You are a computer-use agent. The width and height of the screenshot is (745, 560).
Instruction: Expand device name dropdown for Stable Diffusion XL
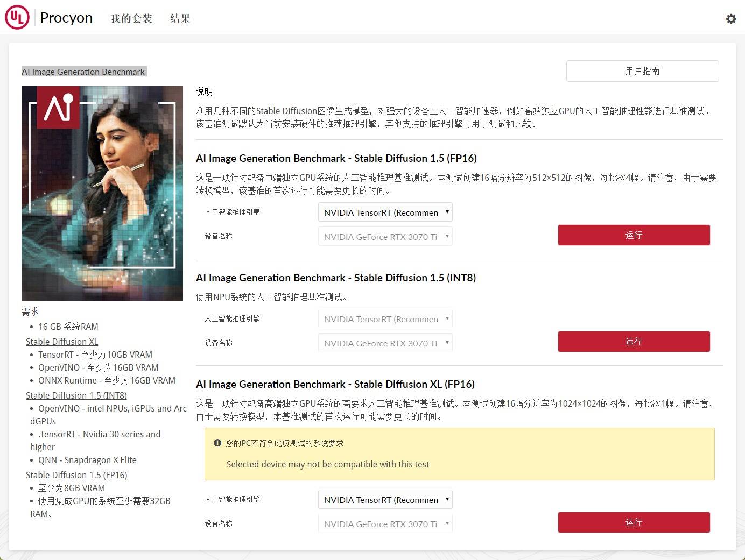385,524
